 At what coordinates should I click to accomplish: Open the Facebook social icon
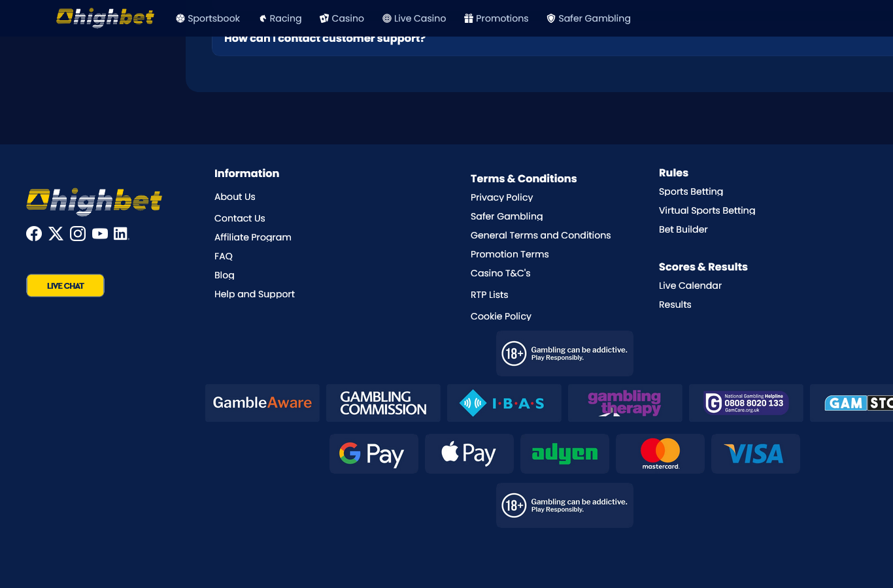[x=34, y=234]
